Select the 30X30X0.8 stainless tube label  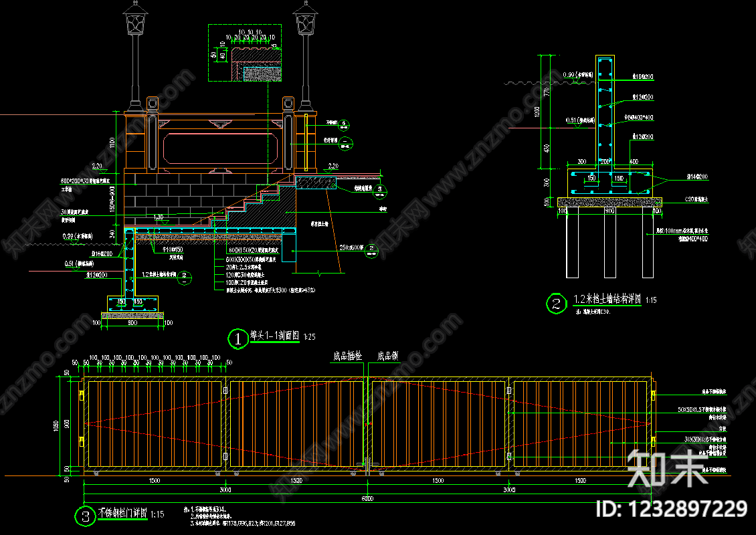pos(705,439)
